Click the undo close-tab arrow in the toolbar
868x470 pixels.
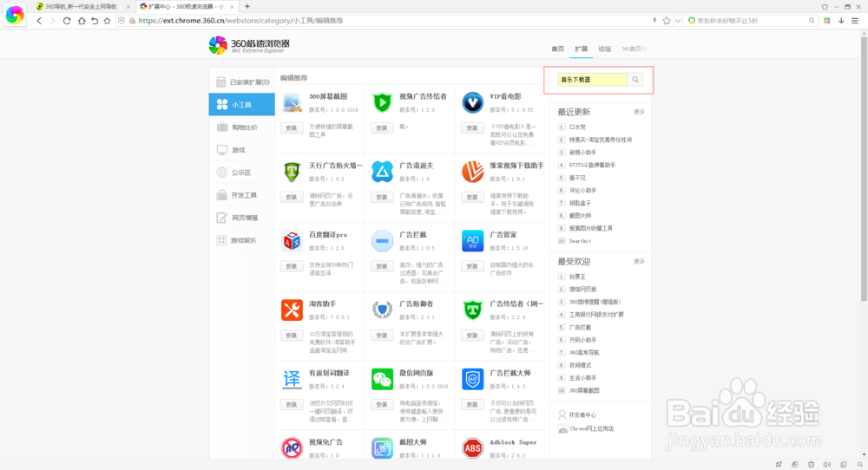coord(95,21)
